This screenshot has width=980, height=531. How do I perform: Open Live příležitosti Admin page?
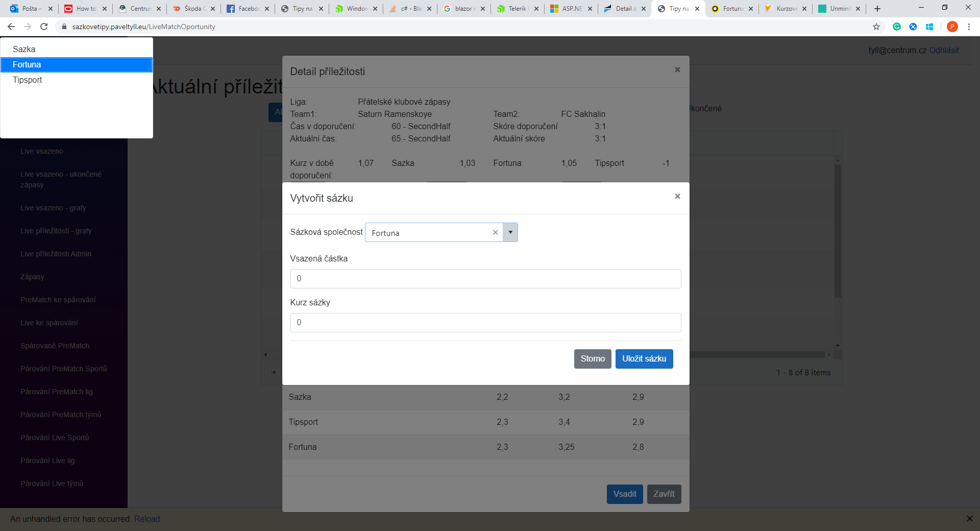[x=56, y=254]
